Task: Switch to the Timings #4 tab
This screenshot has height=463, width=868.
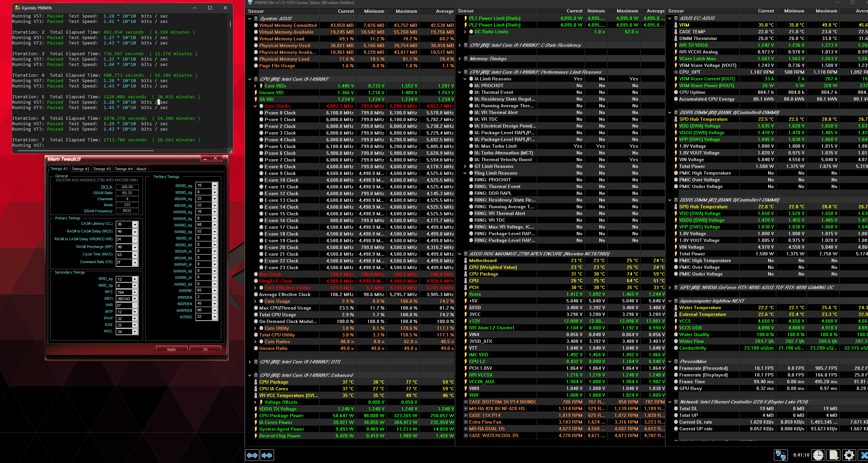Action: pyautogui.click(x=123, y=169)
